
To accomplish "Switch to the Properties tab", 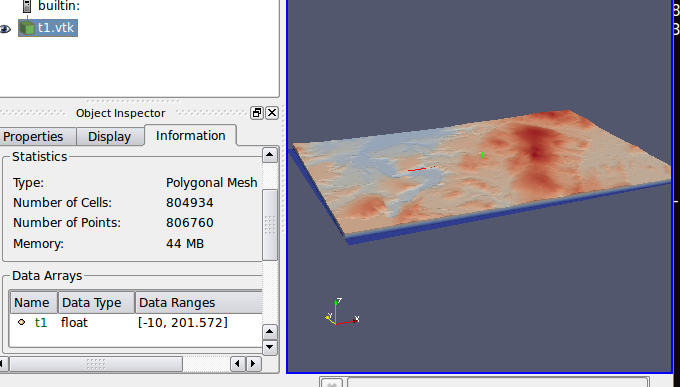I will click(x=33, y=136).
